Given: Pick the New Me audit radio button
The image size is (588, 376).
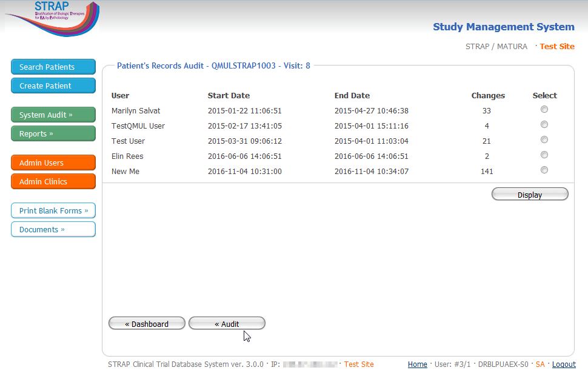Looking at the screenshot, I should (544, 170).
